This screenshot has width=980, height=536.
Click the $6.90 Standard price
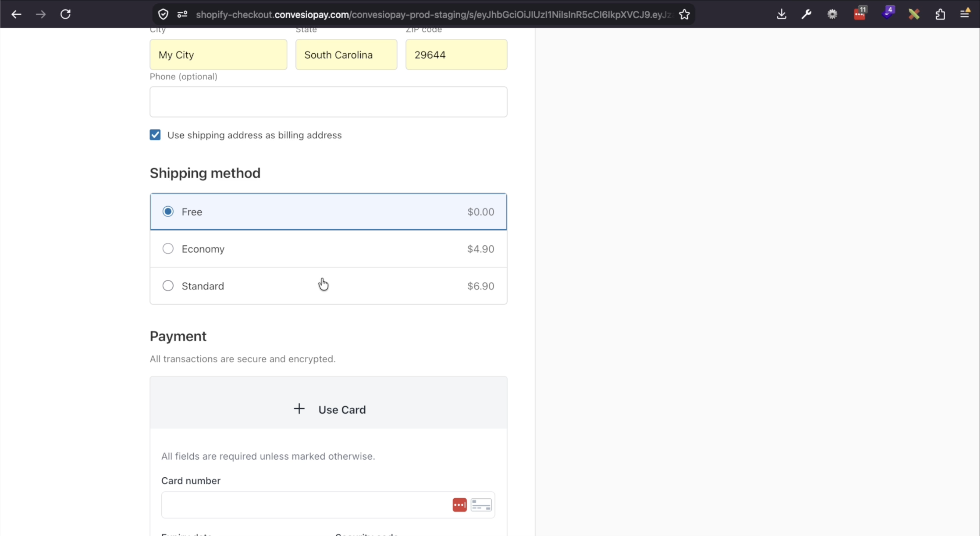click(480, 286)
